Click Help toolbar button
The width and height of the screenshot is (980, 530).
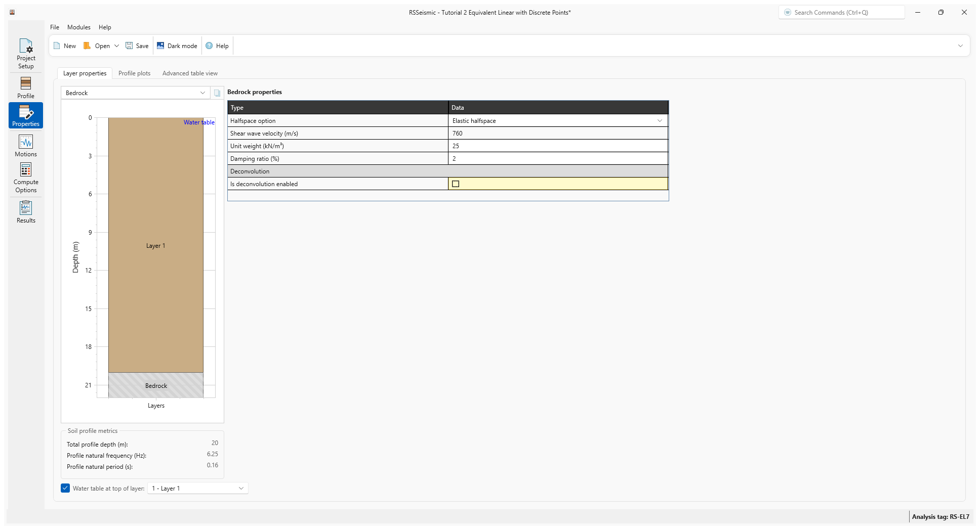click(217, 46)
